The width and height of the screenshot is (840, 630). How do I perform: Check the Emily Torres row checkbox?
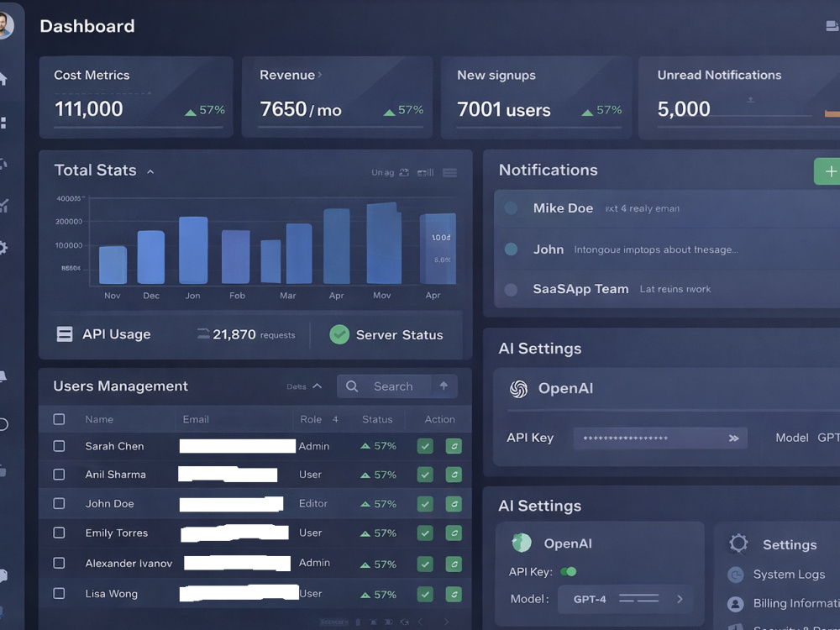pos(59,533)
